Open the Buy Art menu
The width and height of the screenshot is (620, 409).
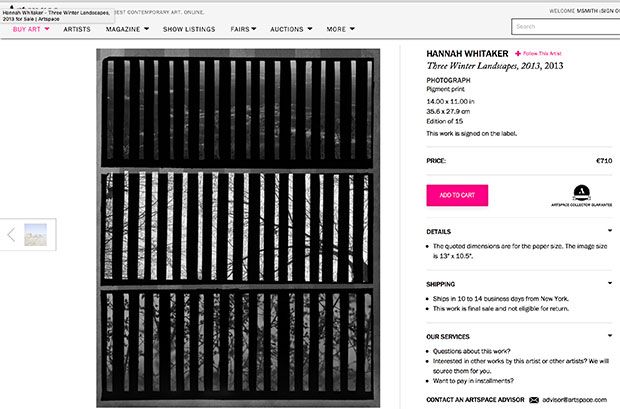coord(31,29)
